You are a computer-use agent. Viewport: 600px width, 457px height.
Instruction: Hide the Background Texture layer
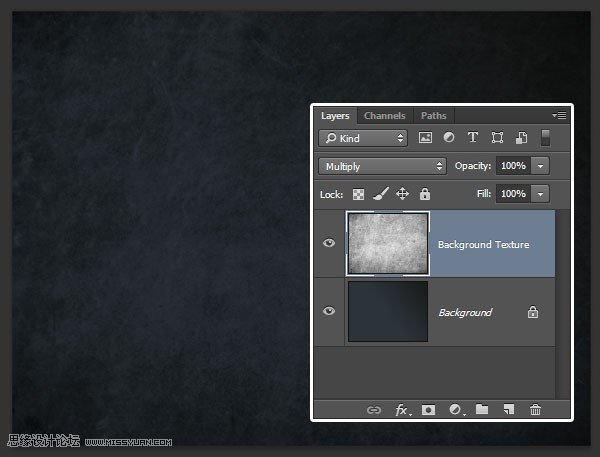(x=329, y=243)
